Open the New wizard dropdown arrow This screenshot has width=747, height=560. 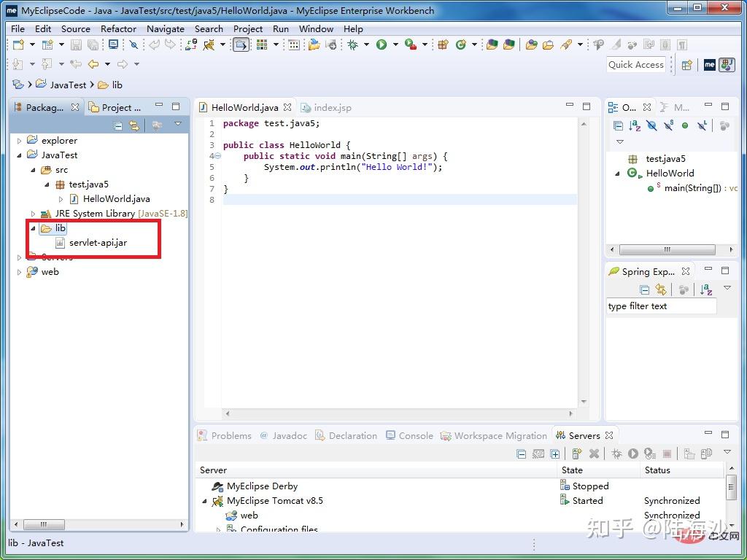pyautogui.click(x=32, y=44)
